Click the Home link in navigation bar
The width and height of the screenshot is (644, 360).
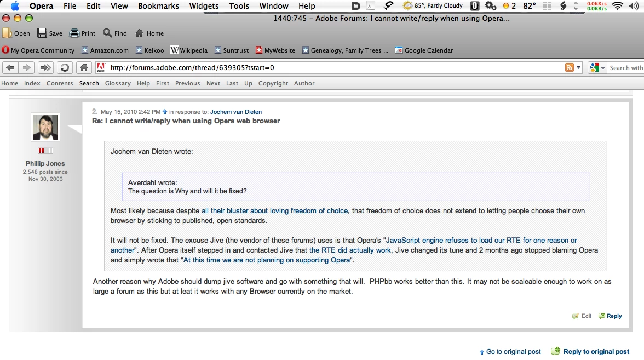pos(9,83)
